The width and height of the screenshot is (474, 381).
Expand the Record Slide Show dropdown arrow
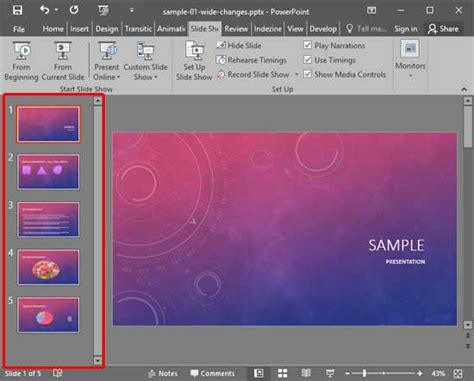pos(296,74)
